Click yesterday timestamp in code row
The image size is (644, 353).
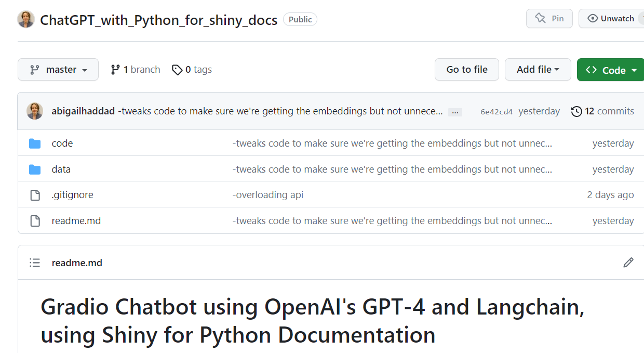613,143
